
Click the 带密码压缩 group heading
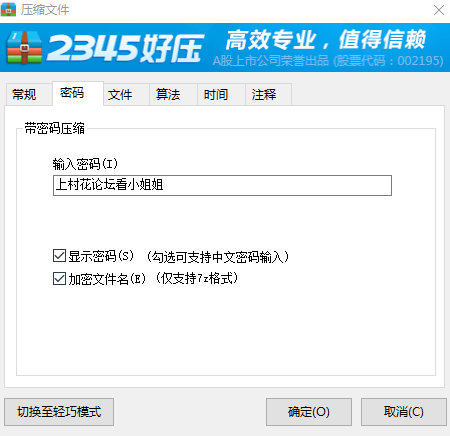pos(54,128)
